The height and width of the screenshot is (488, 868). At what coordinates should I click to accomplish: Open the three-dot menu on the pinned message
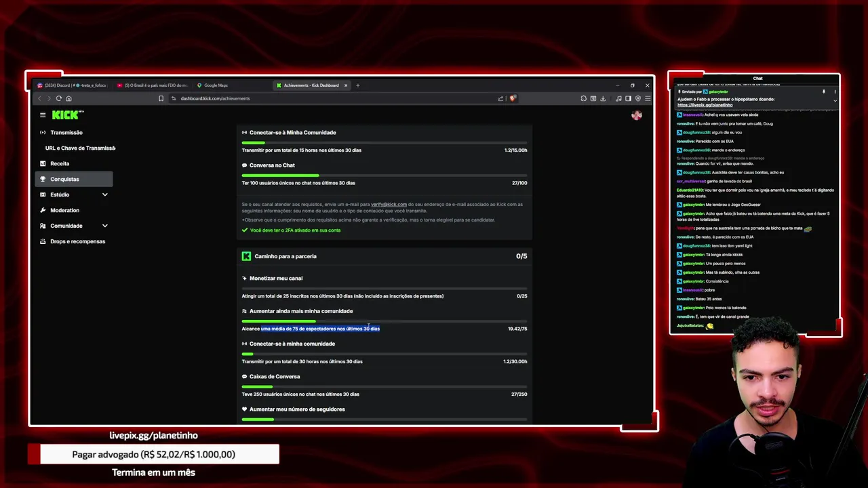coord(835,91)
